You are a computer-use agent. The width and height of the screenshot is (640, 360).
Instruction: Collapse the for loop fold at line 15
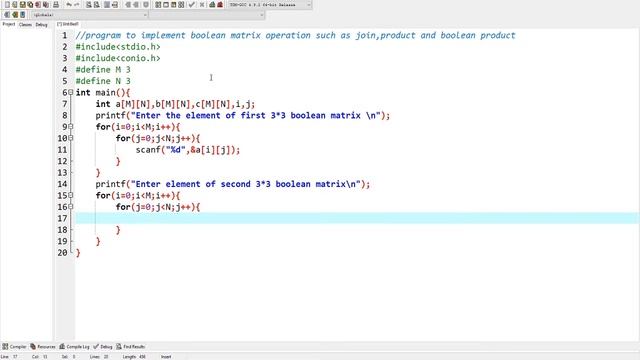pyautogui.click(x=71, y=195)
